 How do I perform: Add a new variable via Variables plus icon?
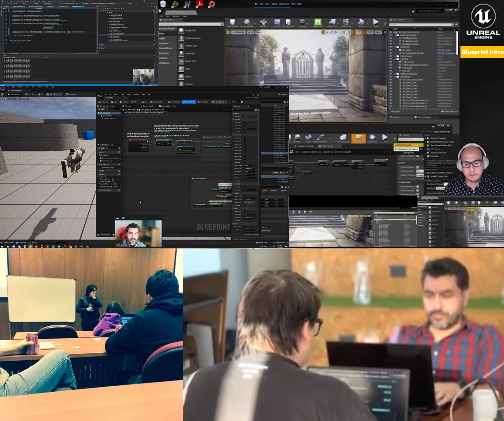(x=119, y=174)
